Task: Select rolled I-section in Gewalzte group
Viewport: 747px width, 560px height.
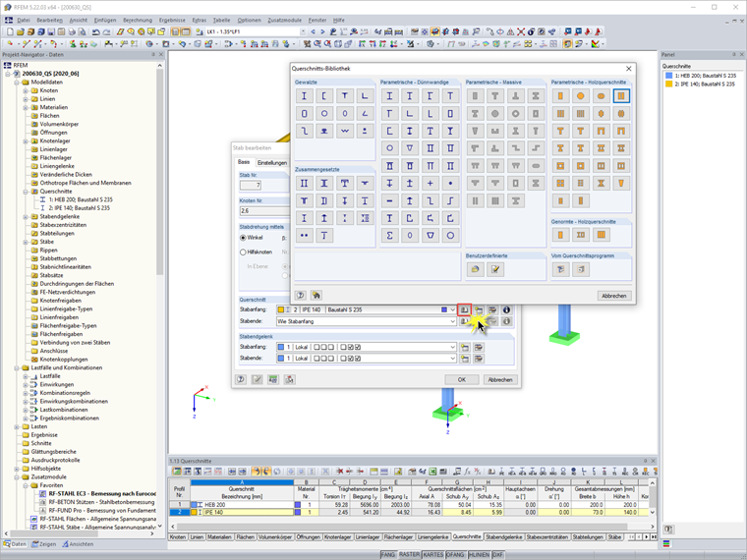Action: 304,95
